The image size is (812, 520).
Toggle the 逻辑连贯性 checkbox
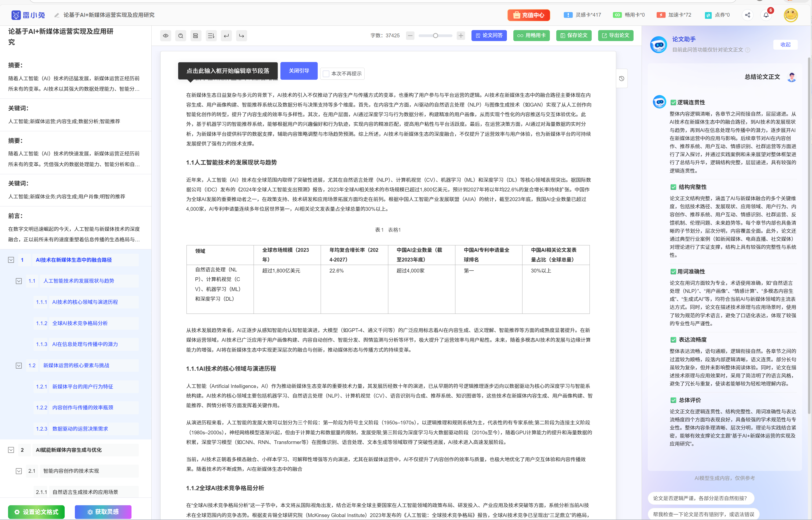coord(673,102)
